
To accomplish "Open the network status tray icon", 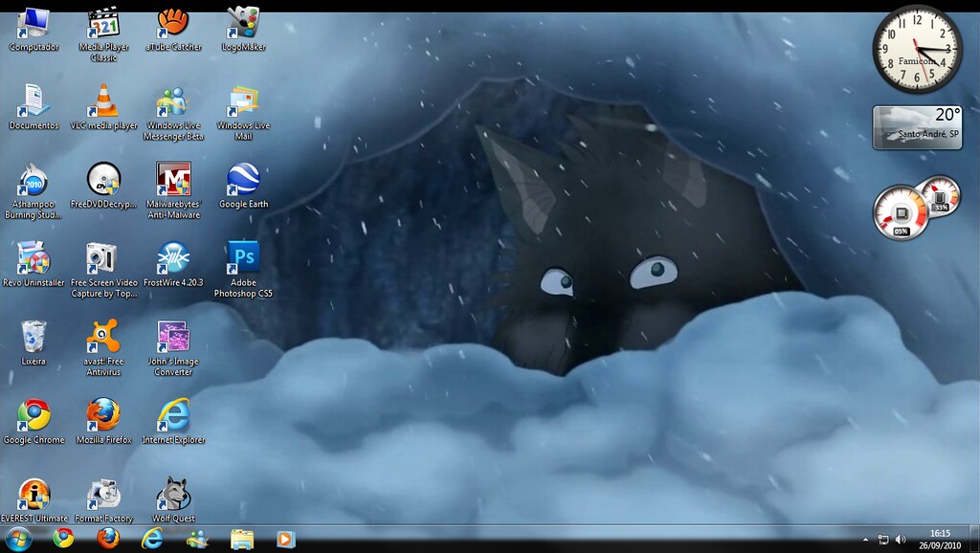I will (883, 540).
